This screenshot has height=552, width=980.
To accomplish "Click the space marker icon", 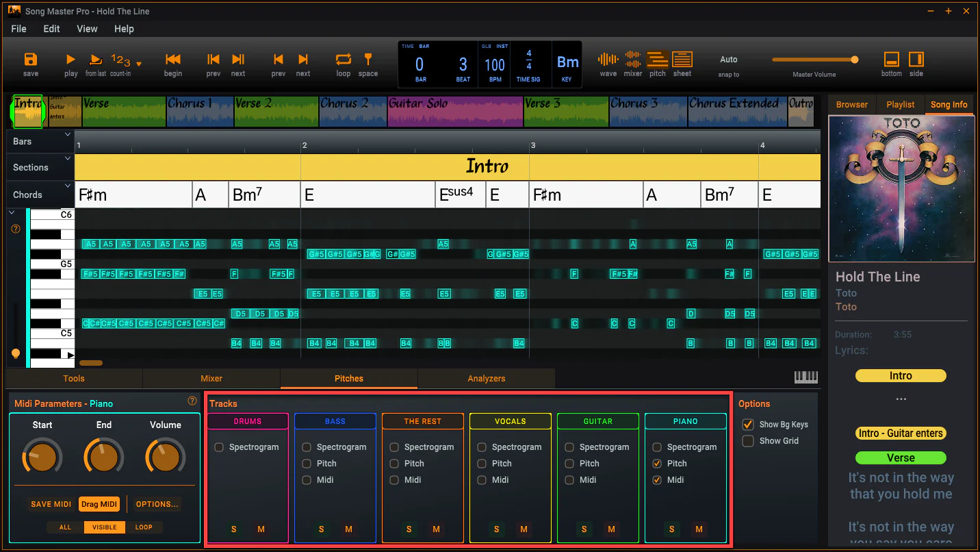I will coord(367,60).
